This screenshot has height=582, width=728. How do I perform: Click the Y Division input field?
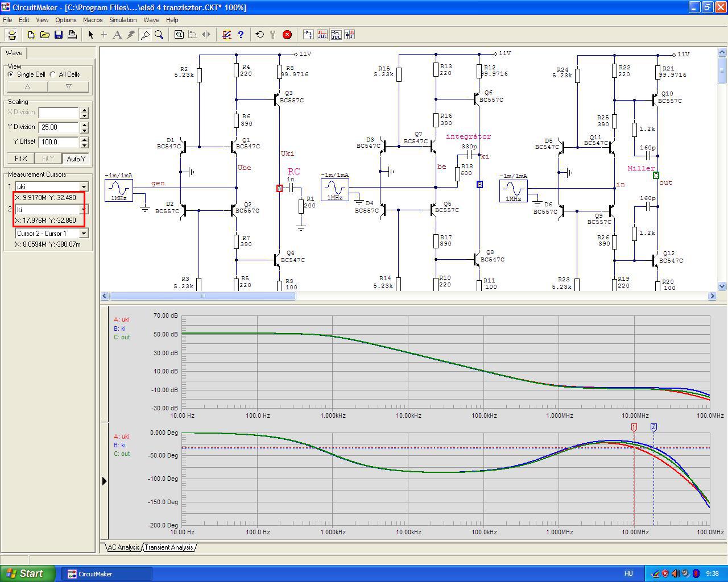tap(59, 127)
